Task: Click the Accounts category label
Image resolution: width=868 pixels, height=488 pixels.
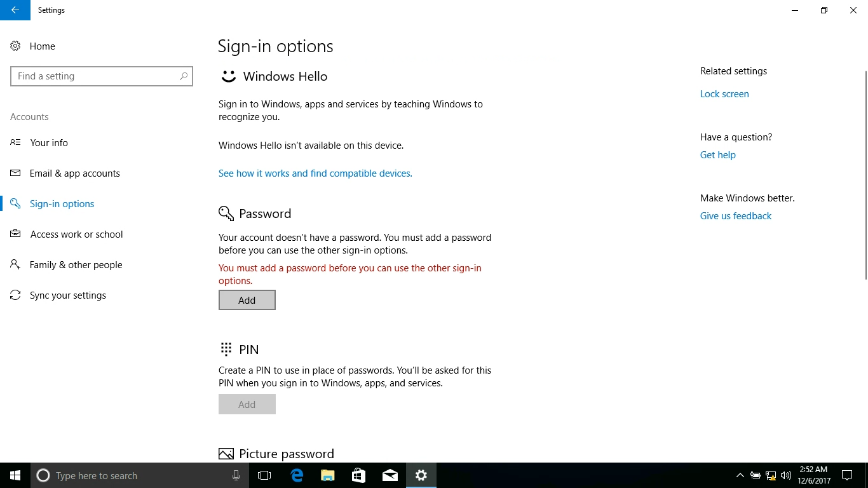Action: click(x=29, y=117)
